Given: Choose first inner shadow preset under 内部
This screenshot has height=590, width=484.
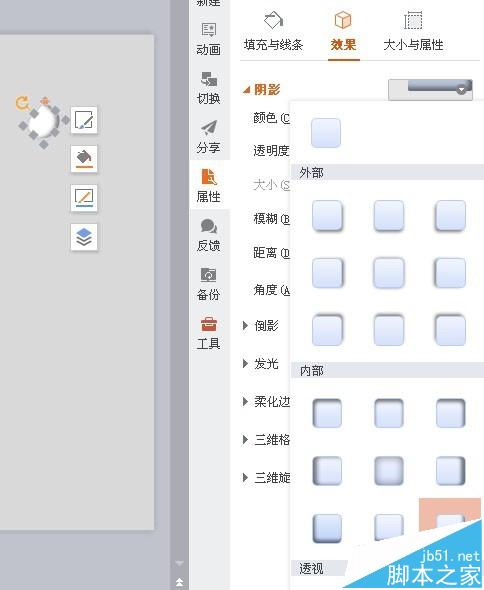Looking at the screenshot, I should pos(327,413).
